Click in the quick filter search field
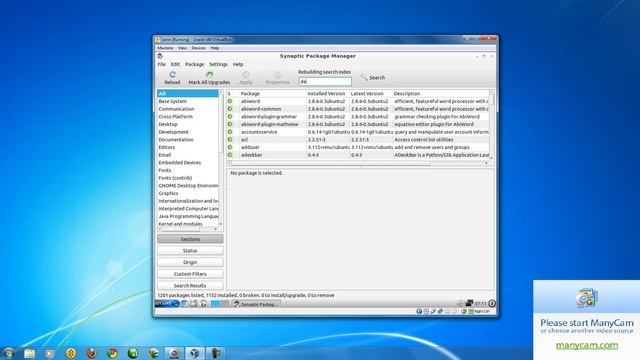This screenshot has width=640, height=360. point(325,81)
